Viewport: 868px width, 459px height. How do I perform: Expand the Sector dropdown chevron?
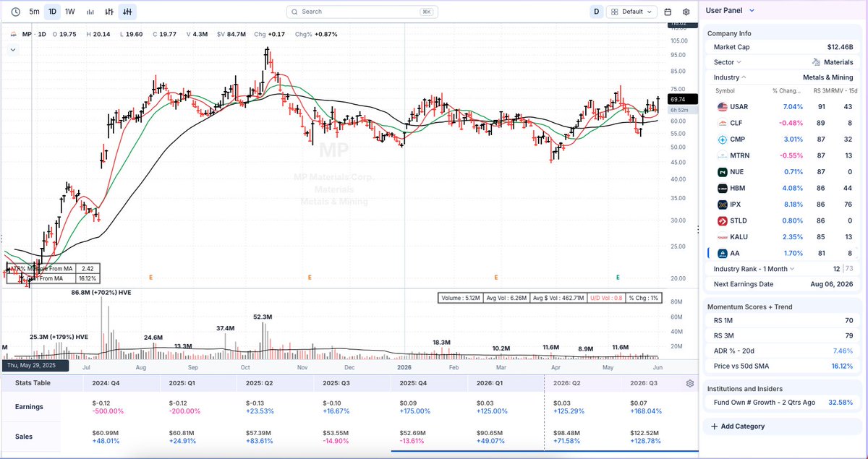(740, 62)
